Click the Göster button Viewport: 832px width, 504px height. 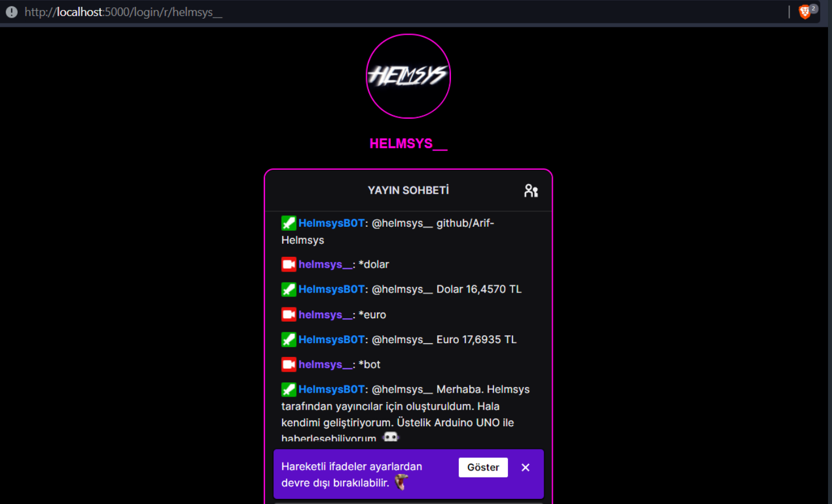483,467
